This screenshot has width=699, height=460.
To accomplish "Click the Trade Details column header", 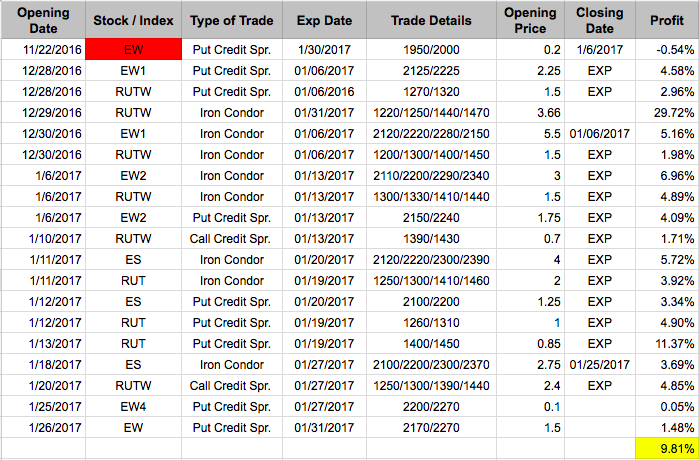I will click(432, 20).
